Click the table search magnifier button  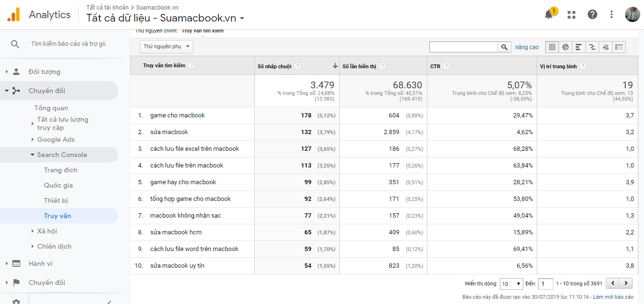(505, 47)
